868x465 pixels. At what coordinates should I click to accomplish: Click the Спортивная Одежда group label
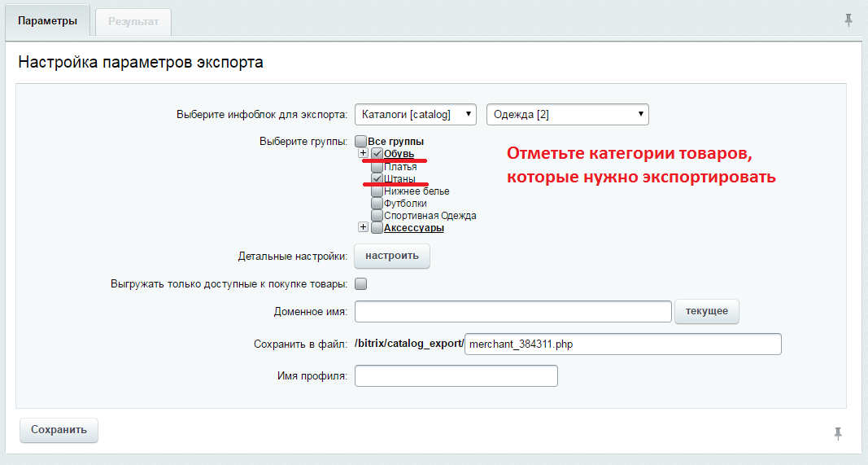430,215
